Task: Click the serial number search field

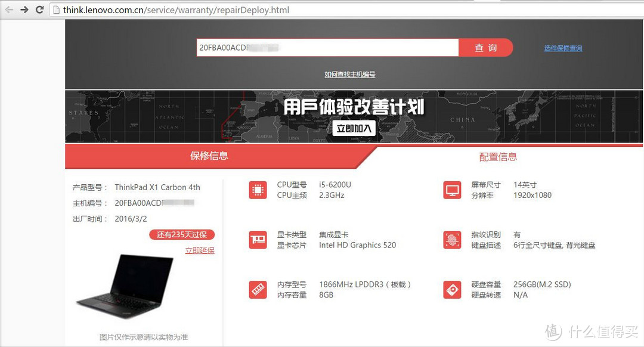Action: pyautogui.click(x=327, y=48)
